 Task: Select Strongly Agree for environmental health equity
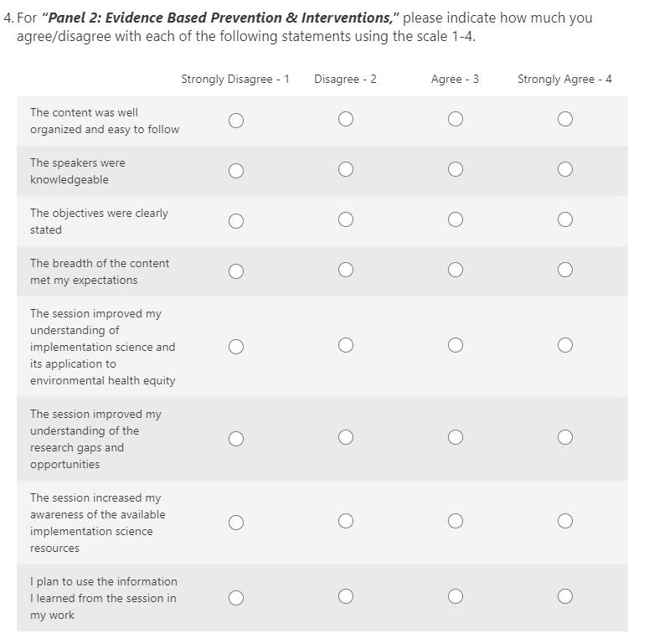565,346
